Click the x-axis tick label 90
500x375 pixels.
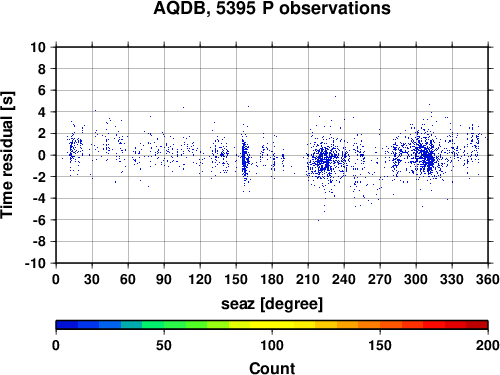click(x=164, y=279)
